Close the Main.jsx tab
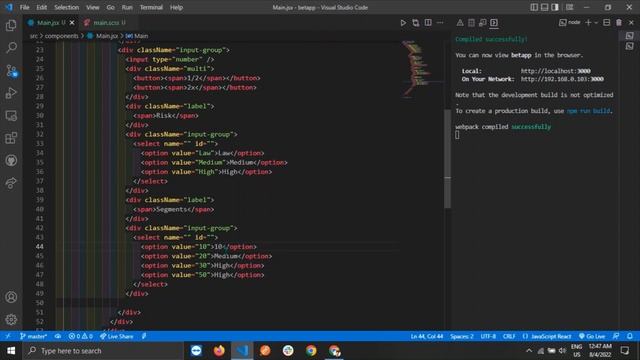The height and width of the screenshot is (360, 640). [72, 23]
